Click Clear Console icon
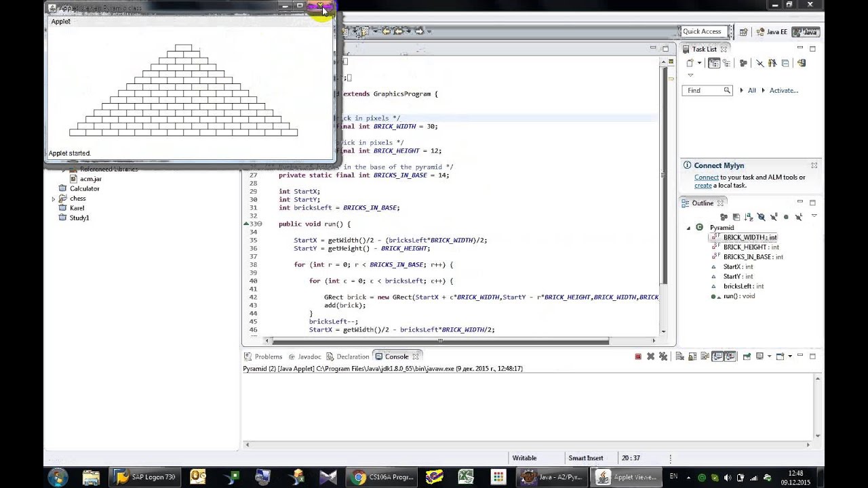This screenshot has height=488, width=868. click(679, 357)
